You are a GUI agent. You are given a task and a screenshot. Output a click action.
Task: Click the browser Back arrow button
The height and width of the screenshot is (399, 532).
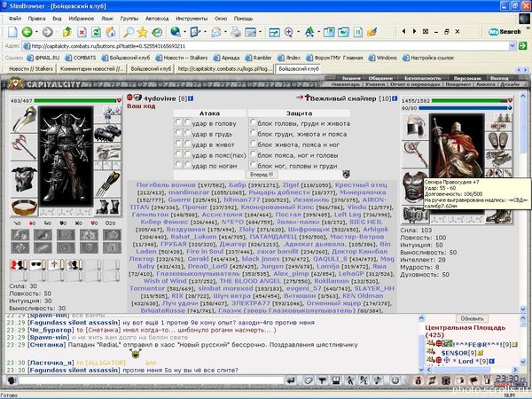click(10, 31)
